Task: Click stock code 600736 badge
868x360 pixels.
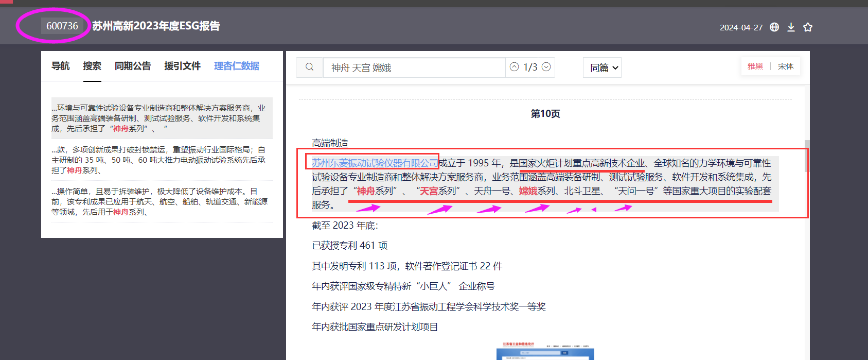Action: (62, 26)
